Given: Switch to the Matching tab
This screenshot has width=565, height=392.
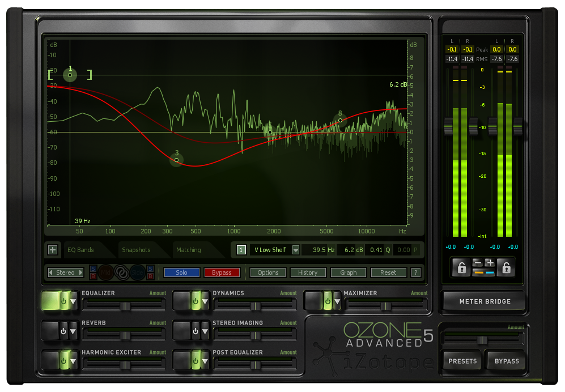Looking at the screenshot, I should click(x=189, y=250).
